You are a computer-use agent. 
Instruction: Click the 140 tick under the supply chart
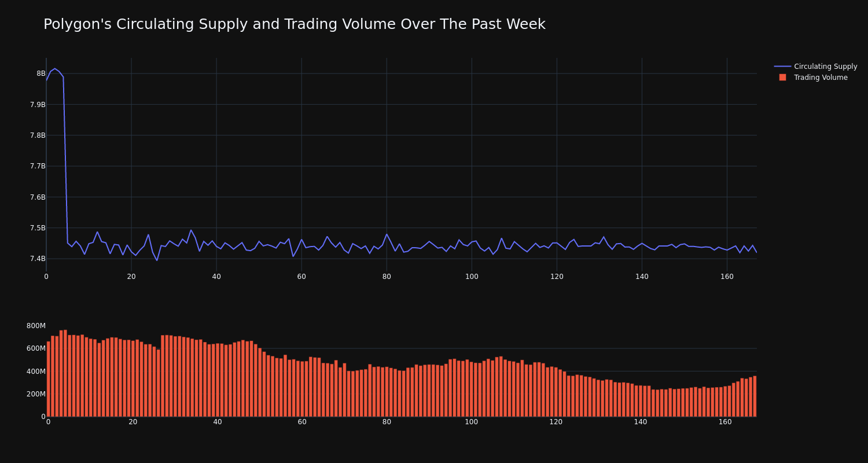pyautogui.click(x=642, y=277)
